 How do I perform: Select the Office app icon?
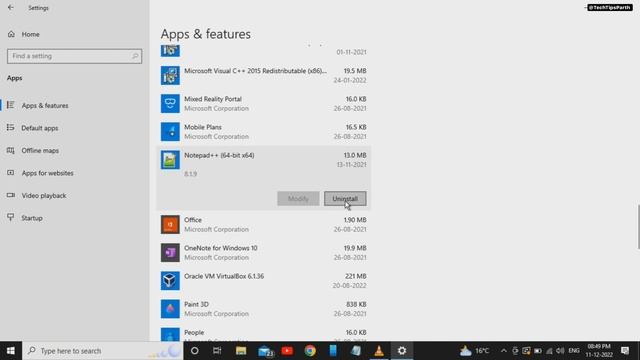tap(170, 224)
